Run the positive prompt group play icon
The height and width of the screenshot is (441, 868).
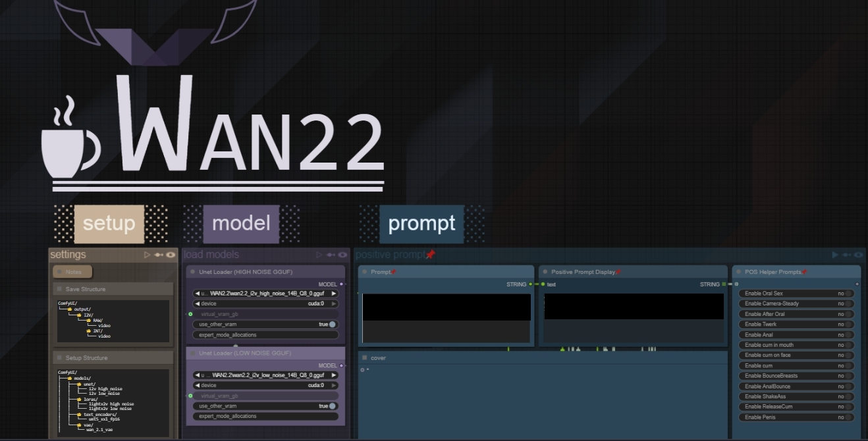tap(836, 255)
